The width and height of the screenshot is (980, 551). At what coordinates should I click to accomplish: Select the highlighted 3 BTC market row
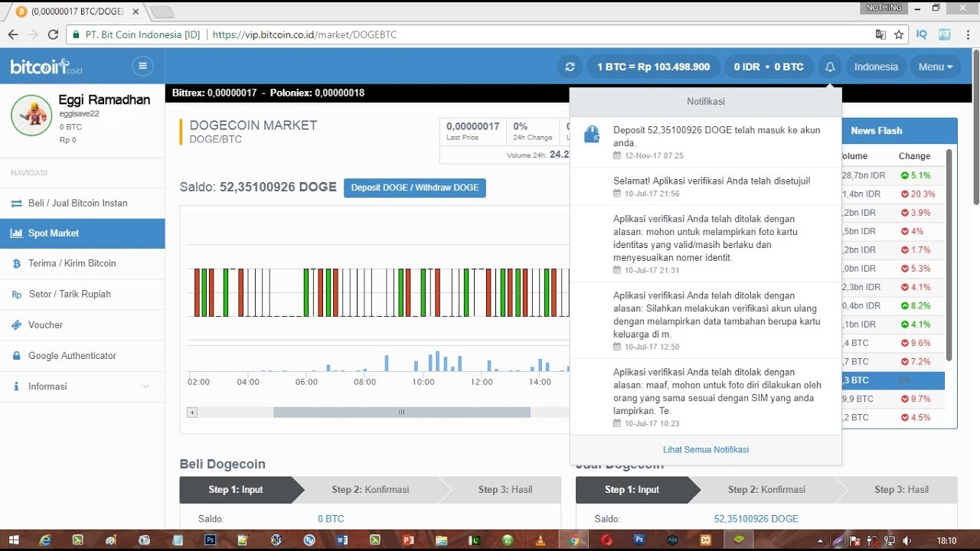[x=893, y=380]
